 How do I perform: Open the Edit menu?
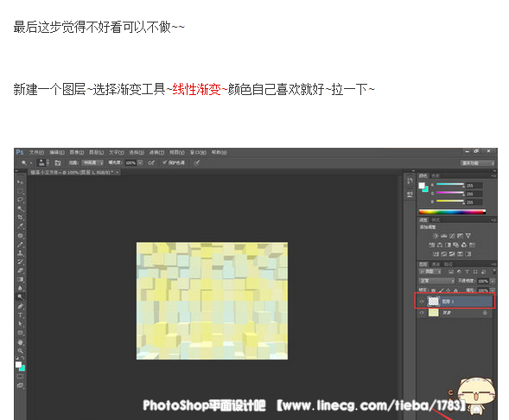57,152
